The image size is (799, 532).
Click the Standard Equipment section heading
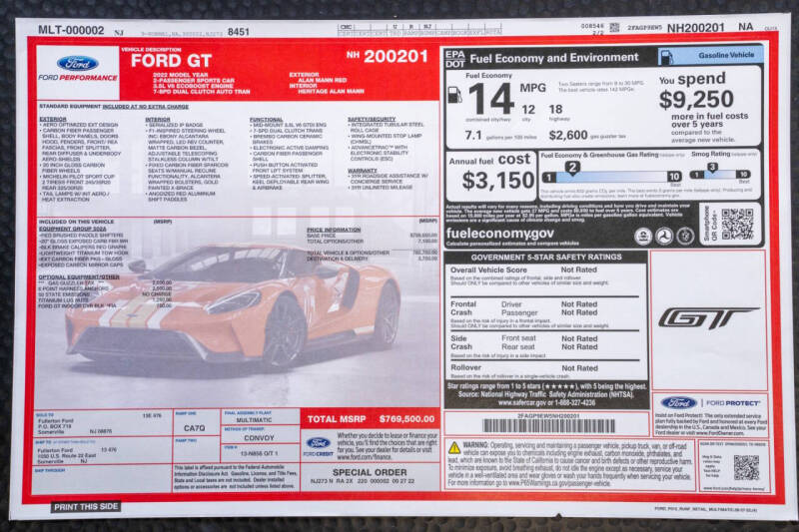click(114, 107)
